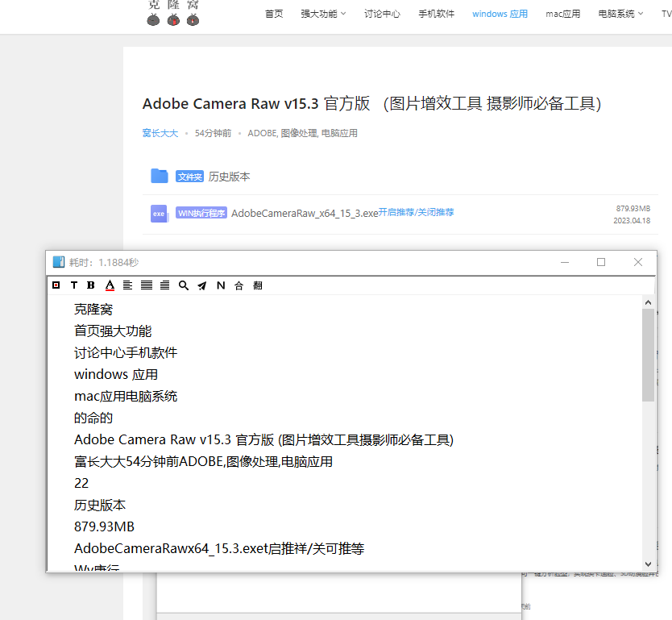Minimize the OCR result window

(x=565, y=262)
